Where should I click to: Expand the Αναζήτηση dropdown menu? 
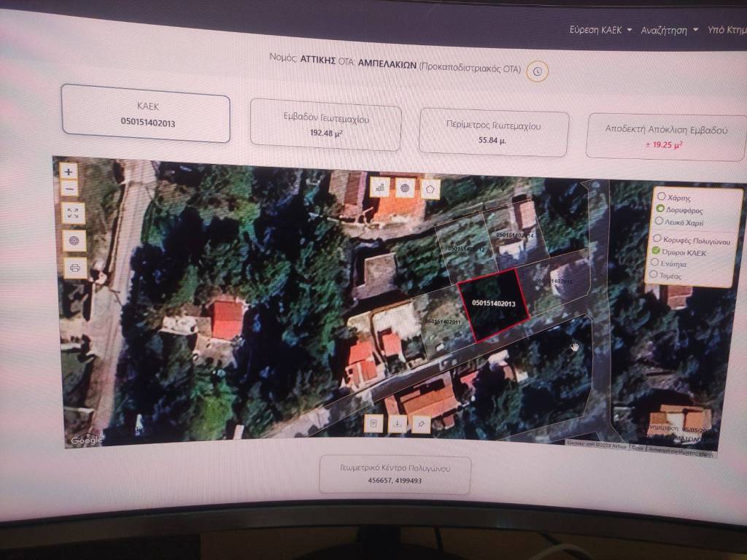669,30
